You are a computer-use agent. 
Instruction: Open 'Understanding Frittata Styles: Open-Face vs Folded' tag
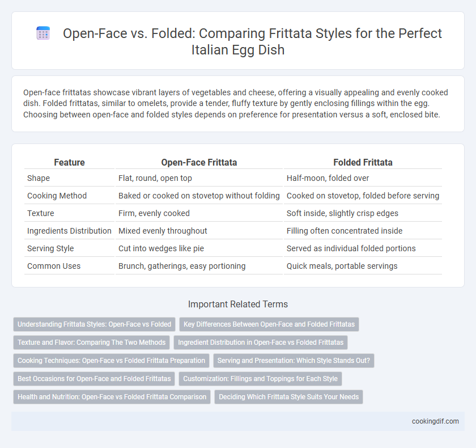[95, 324]
